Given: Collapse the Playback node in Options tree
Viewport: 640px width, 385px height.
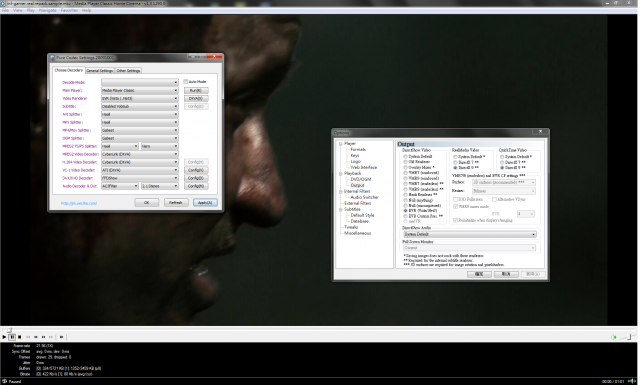Looking at the screenshot, I should click(x=341, y=174).
